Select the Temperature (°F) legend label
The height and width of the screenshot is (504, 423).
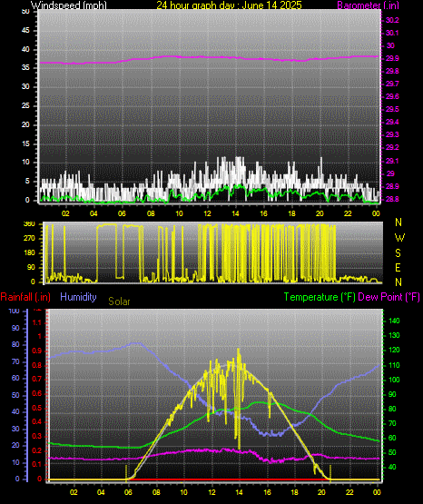tap(320, 297)
